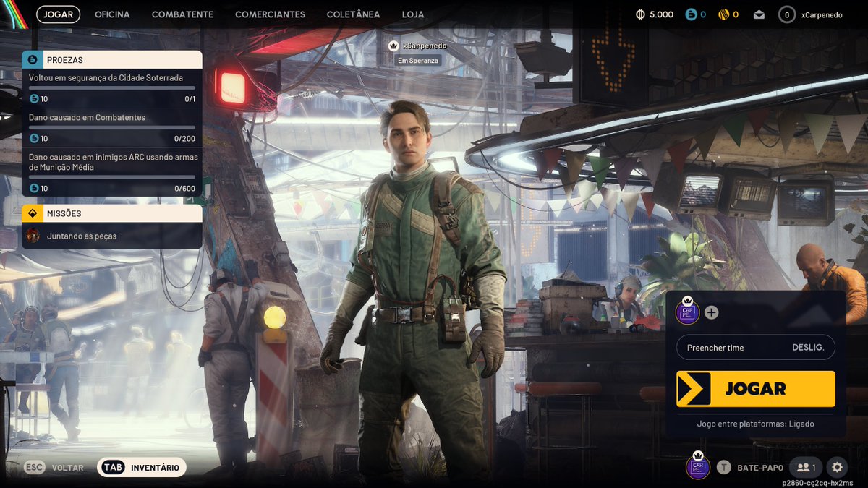Click the coin currency icon beside 5.000
Screen dimensions: 868x488
(x=640, y=14)
